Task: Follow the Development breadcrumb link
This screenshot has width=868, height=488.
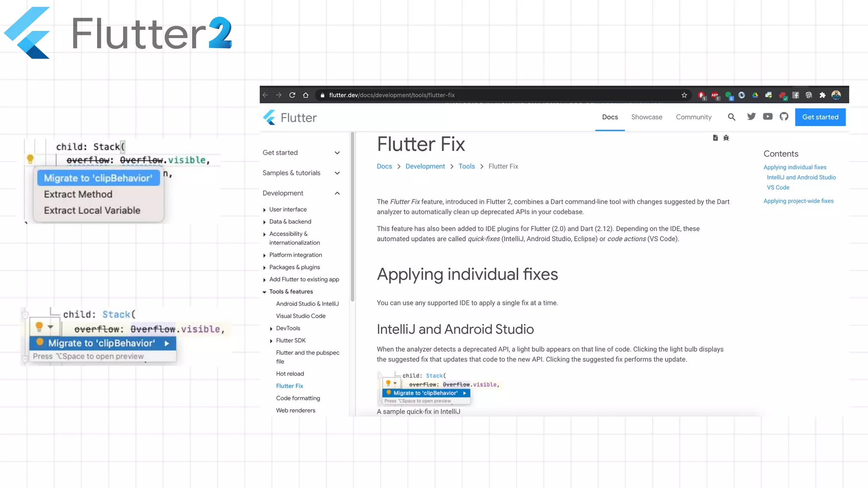Action: (x=425, y=166)
